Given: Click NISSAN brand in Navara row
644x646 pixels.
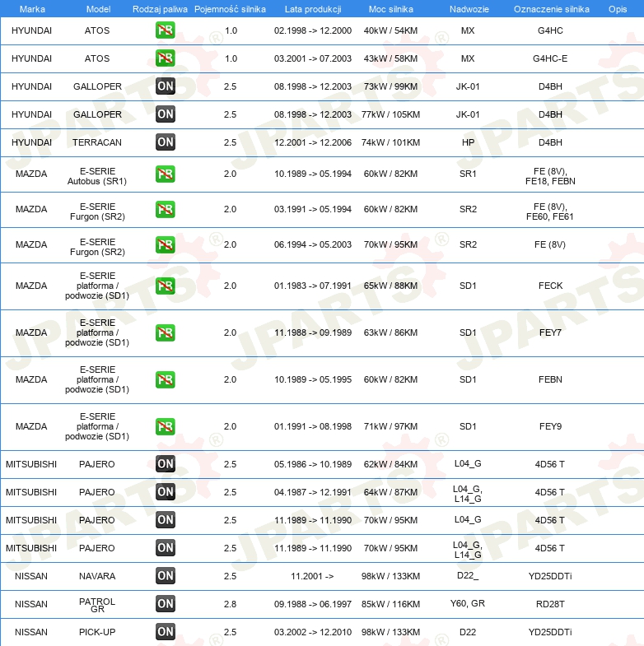Looking at the screenshot, I should (31, 576).
